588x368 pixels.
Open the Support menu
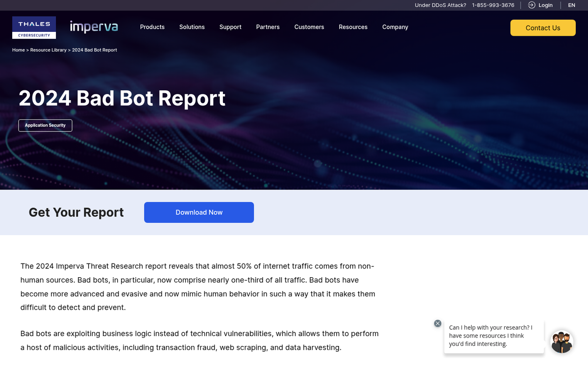pyautogui.click(x=230, y=27)
